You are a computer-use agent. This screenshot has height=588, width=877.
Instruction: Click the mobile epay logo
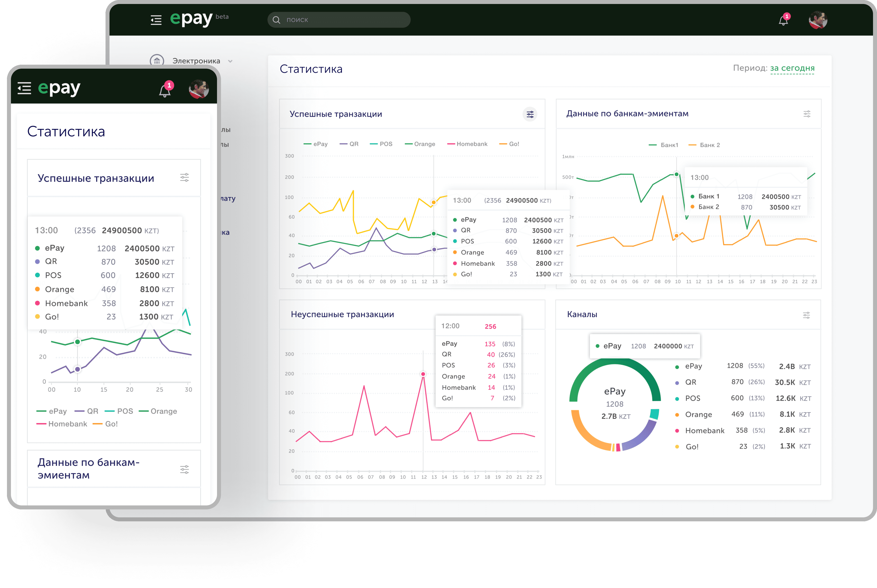[x=59, y=89]
